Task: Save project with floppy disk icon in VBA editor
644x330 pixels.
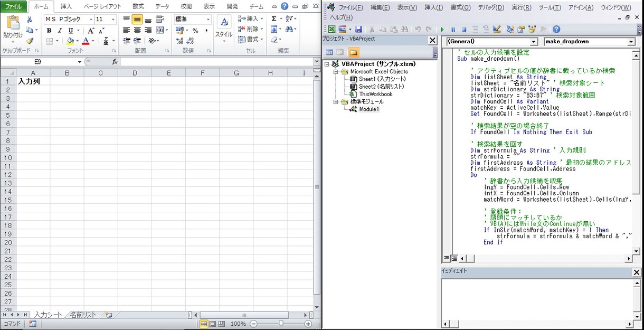Action: [x=358, y=30]
